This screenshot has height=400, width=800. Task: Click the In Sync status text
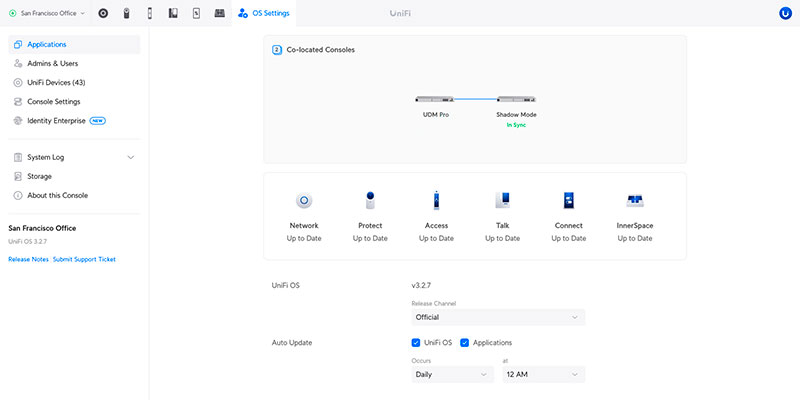tap(516, 125)
